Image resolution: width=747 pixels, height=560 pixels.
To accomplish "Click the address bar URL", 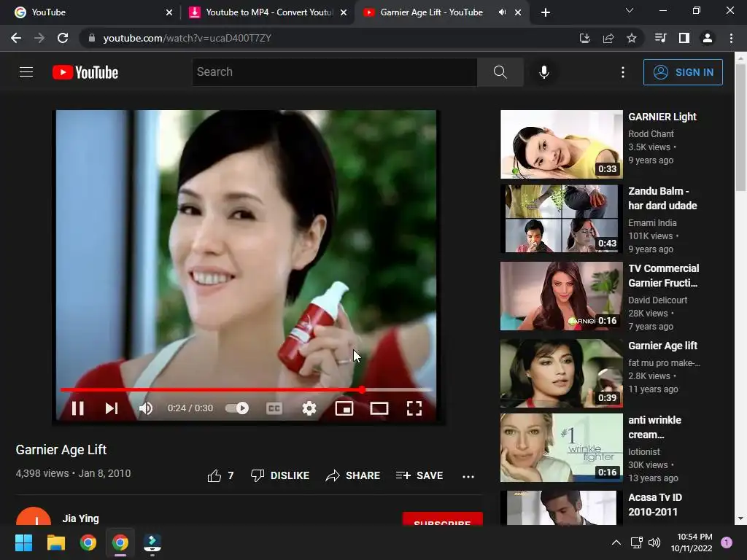I will [x=187, y=38].
